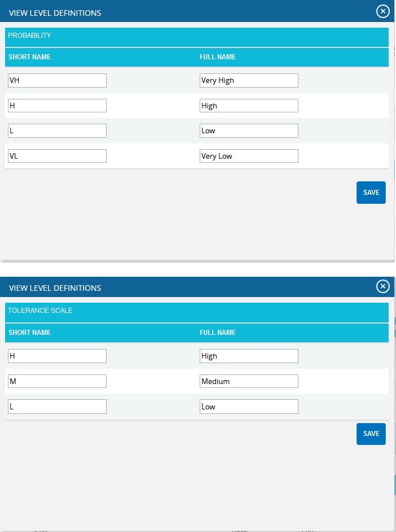Viewport: 396px width, 532px height.
Task: Select the Tolerance Scale High full name field
Action: (x=249, y=356)
